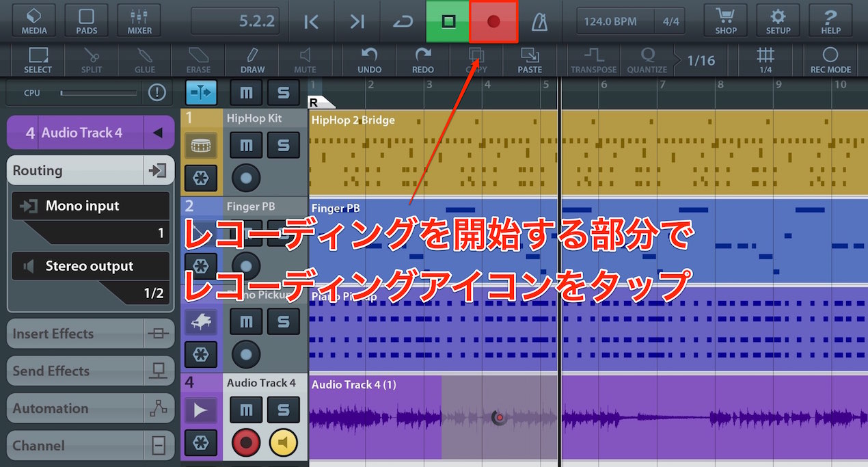Screen dimensions: 868x467
Task: Select the Mono input routing
Action: click(x=90, y=206)
